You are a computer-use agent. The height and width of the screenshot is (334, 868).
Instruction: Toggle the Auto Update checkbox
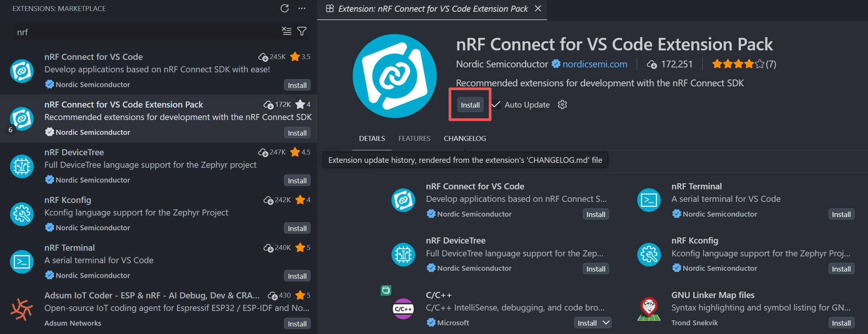[496, 105]
